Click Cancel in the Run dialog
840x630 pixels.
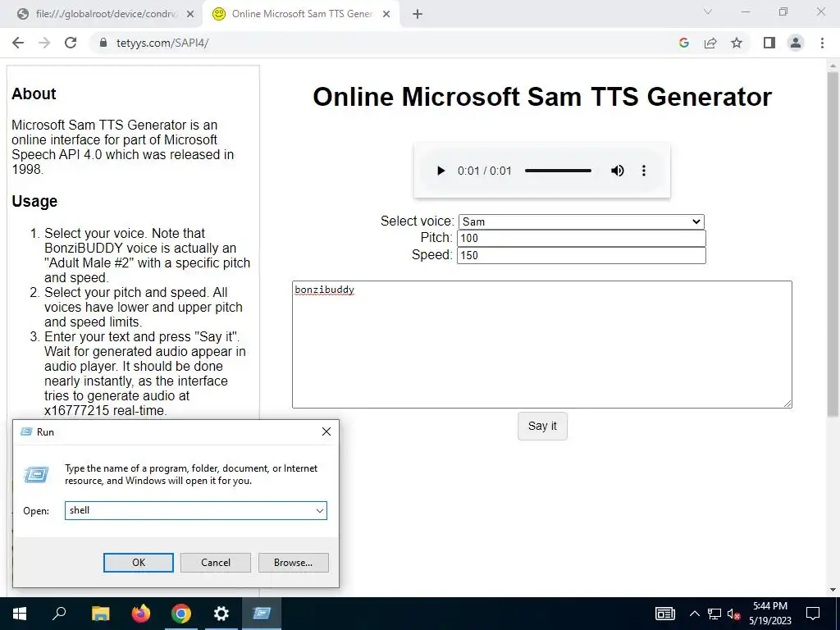click(216, 563)
